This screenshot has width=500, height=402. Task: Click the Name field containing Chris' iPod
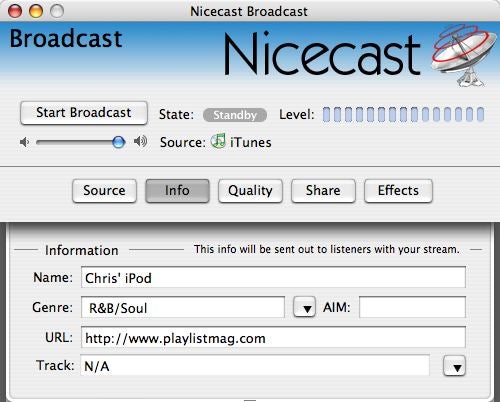click(273, 277)
